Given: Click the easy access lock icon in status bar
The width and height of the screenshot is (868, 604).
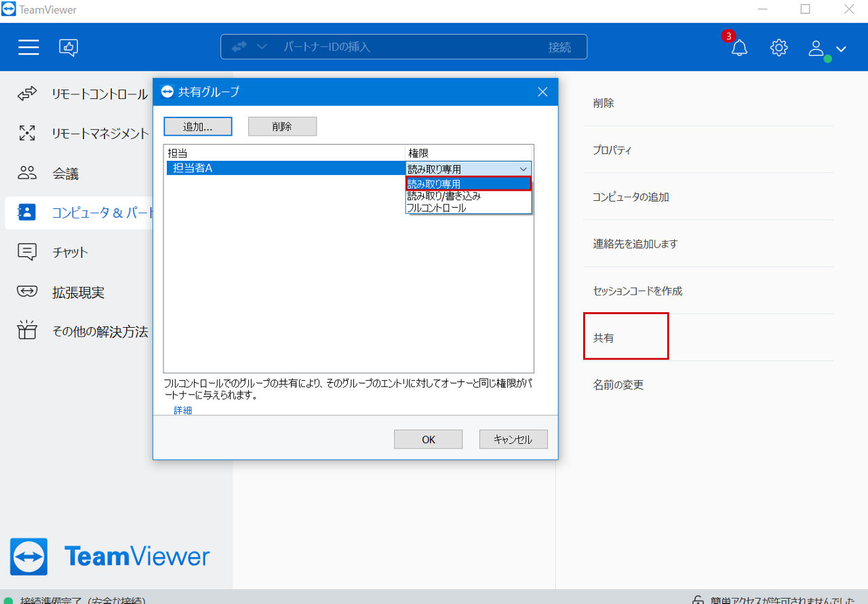Looking at the screenshot, I should 698,600.
